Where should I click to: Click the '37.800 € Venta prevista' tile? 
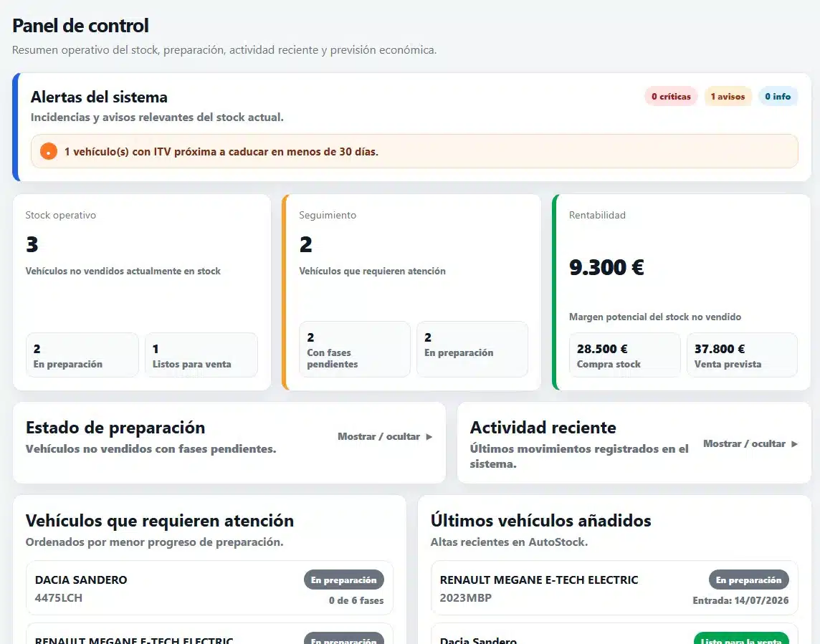point(742,355)
